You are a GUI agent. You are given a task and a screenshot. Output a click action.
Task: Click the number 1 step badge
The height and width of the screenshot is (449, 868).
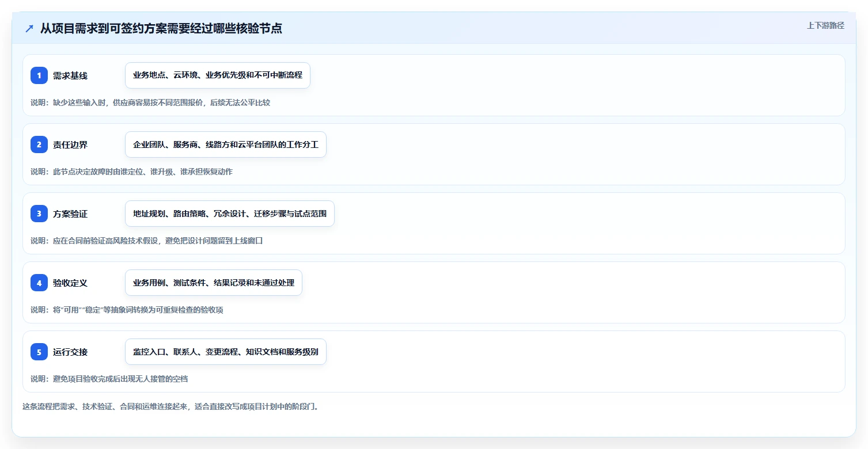tap(39, 75)
